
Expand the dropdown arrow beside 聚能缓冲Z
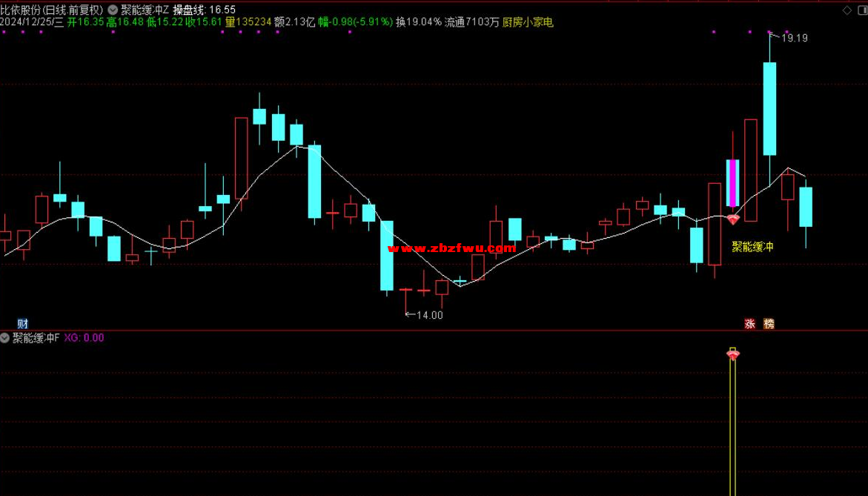tap(113, 10)
